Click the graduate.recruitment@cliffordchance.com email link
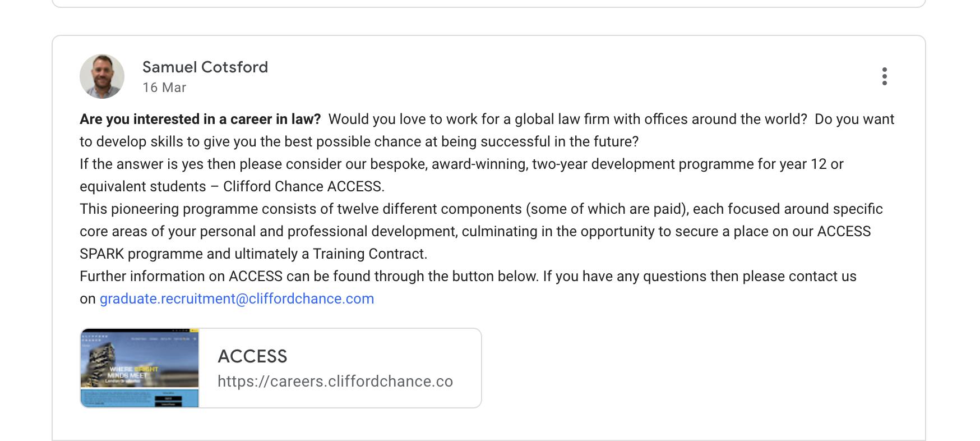Image resolution: width=980 pixels, height=441 pixels. click(237, 298)
